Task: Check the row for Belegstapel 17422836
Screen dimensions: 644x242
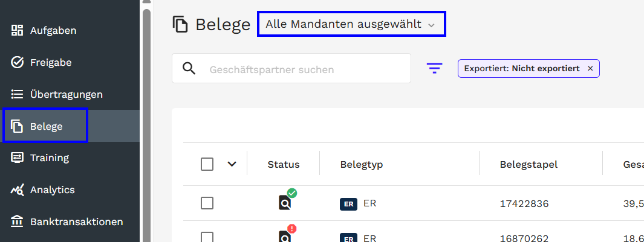Action: pos(207,203)
